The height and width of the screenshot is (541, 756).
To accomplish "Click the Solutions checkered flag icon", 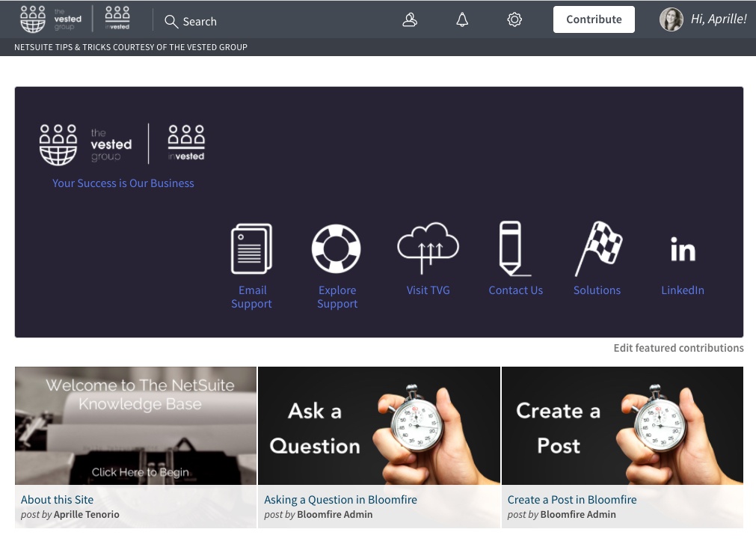I will (597, 248).
